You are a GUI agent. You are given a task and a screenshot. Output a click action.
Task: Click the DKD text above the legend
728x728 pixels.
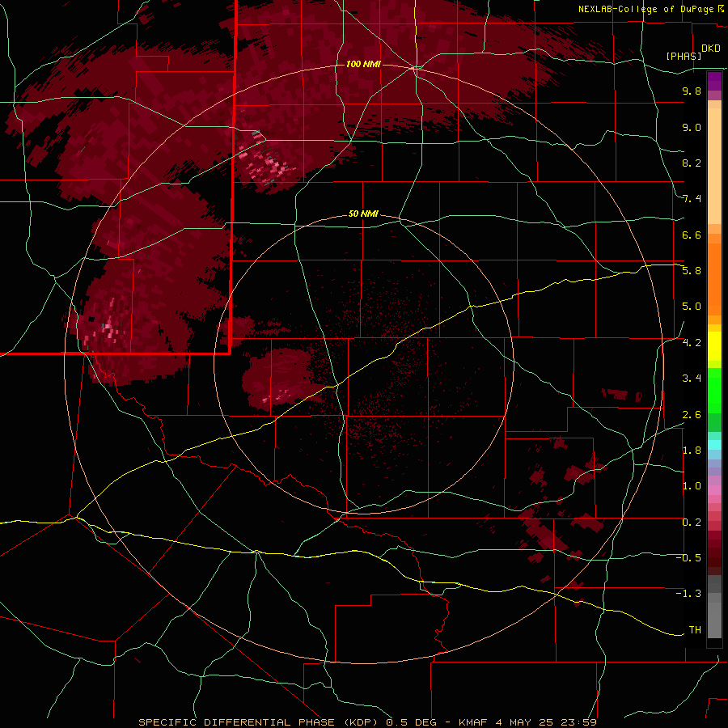[711, 49]
